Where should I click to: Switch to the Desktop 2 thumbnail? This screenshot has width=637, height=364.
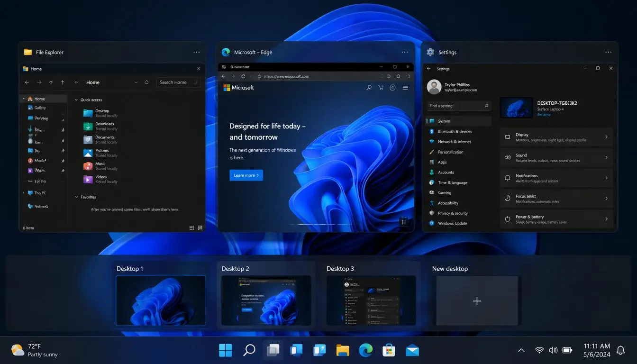click(266, 300)
